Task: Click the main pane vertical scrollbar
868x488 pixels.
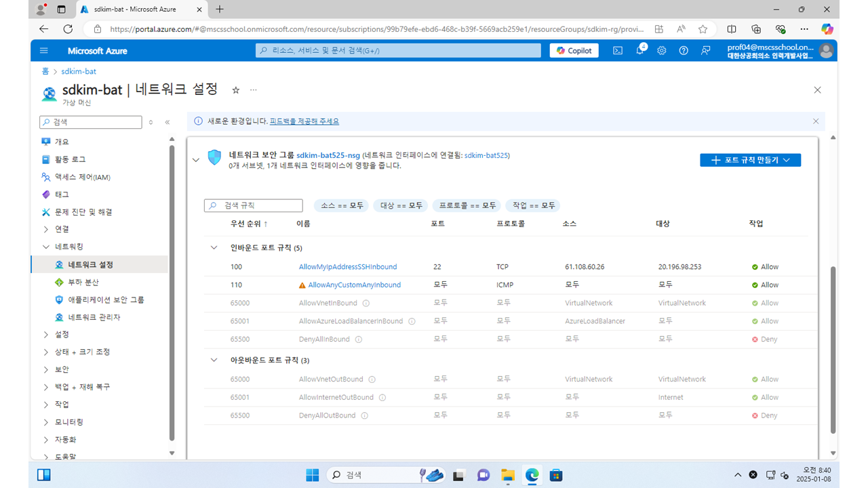Action: [833, 349]
